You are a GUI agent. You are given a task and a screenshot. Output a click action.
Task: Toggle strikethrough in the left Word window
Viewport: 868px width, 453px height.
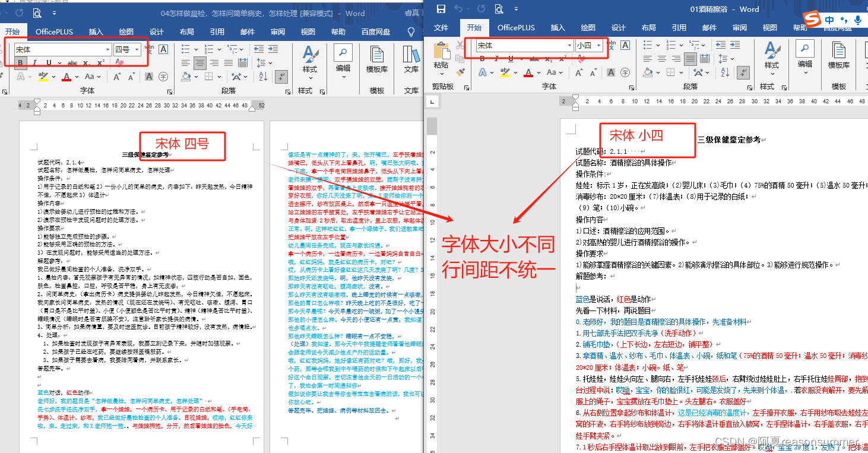pos(72,62)
